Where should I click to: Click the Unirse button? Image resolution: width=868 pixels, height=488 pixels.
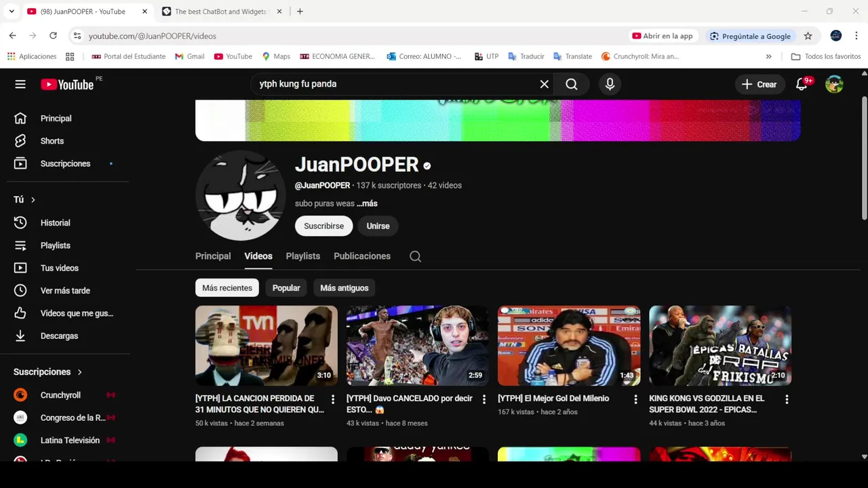click(x=378, y=226)
